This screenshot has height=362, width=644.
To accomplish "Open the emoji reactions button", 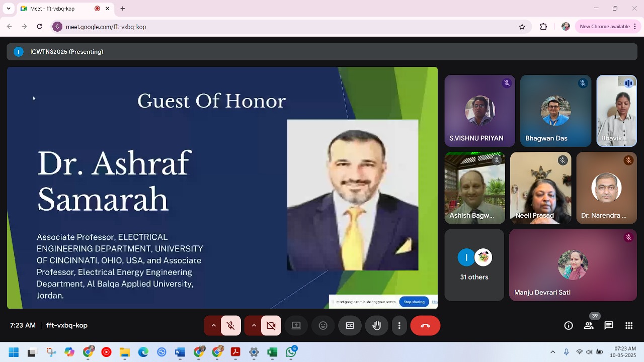I will (x=323, y=326).
